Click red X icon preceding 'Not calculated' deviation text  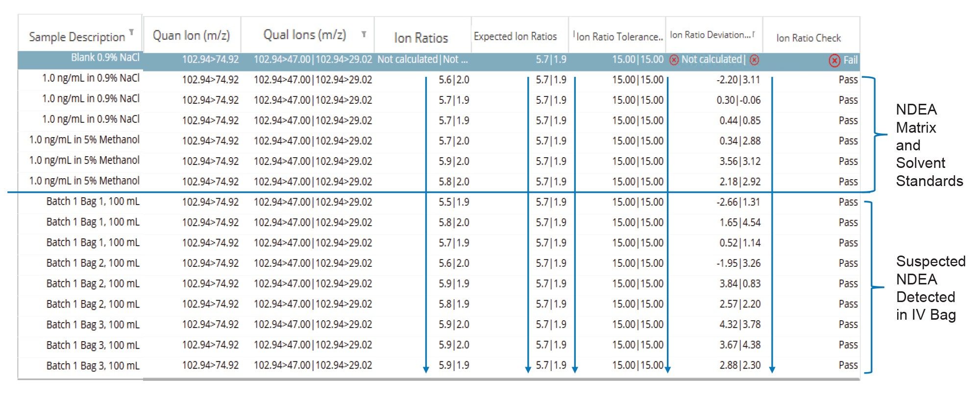click(674, 60)
